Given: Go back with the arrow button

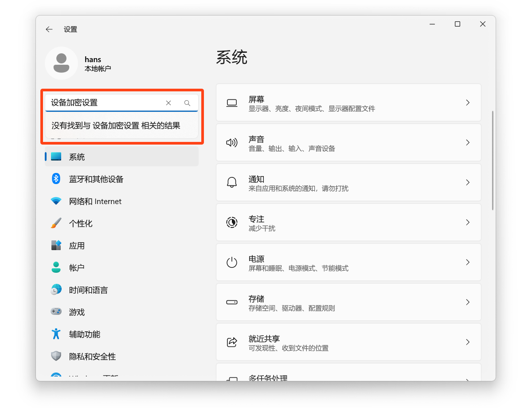Looking at the screenshot, I should tap(49, 29).
